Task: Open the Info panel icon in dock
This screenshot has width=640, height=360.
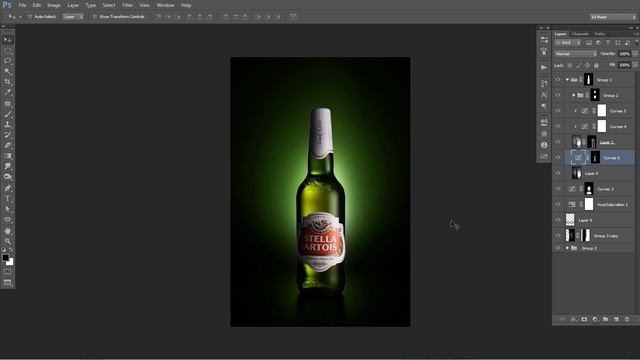Action: 544,145
